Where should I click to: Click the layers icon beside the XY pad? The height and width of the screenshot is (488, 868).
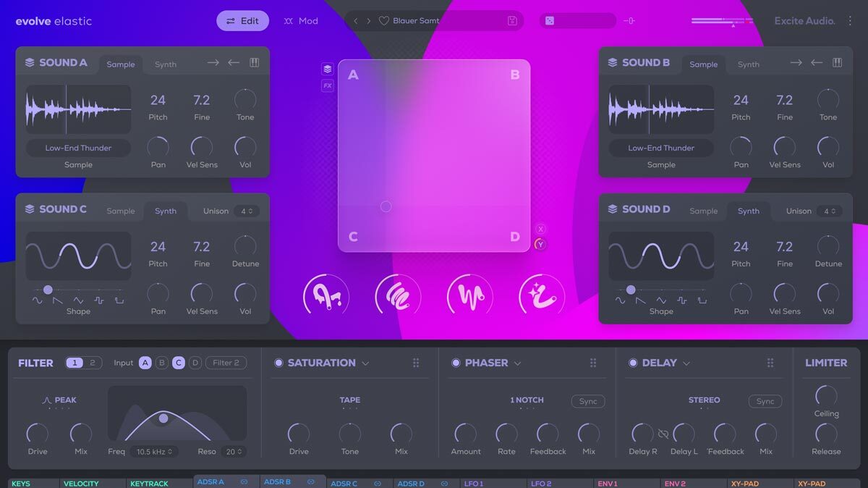328,69
